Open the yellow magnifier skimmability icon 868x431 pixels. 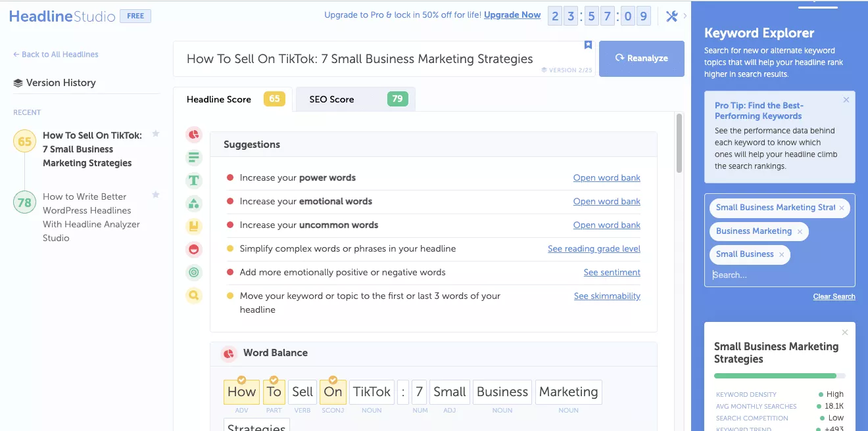tap(193, 296)
